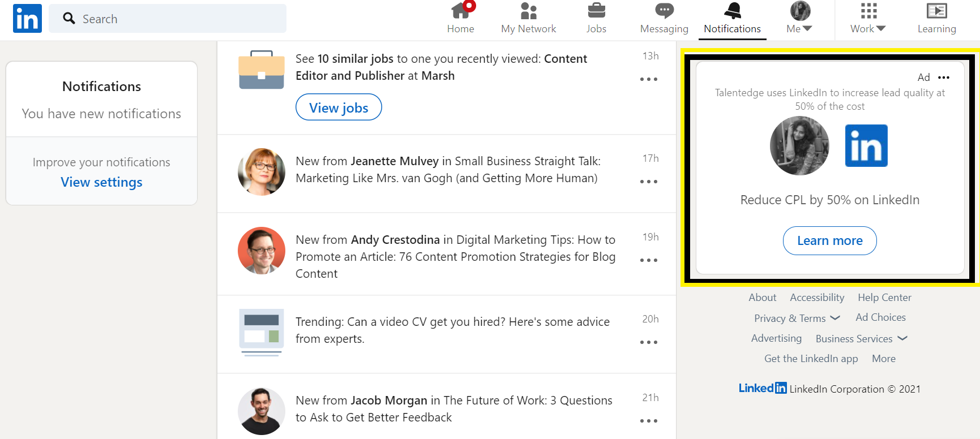The height and width of the screenshot is (439, 980).
Task: Open options for the 13h job notification
Action: pyautogui.click(x=649, y=79)
